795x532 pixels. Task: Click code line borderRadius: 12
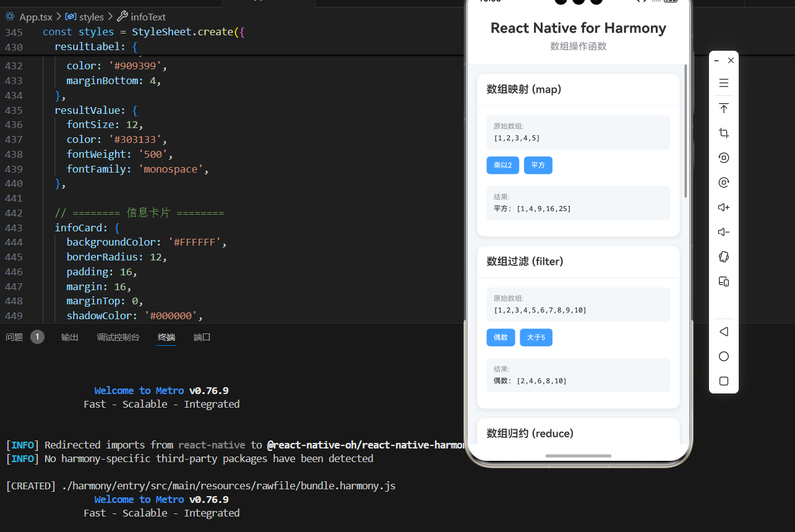click(x=117, y=257)
